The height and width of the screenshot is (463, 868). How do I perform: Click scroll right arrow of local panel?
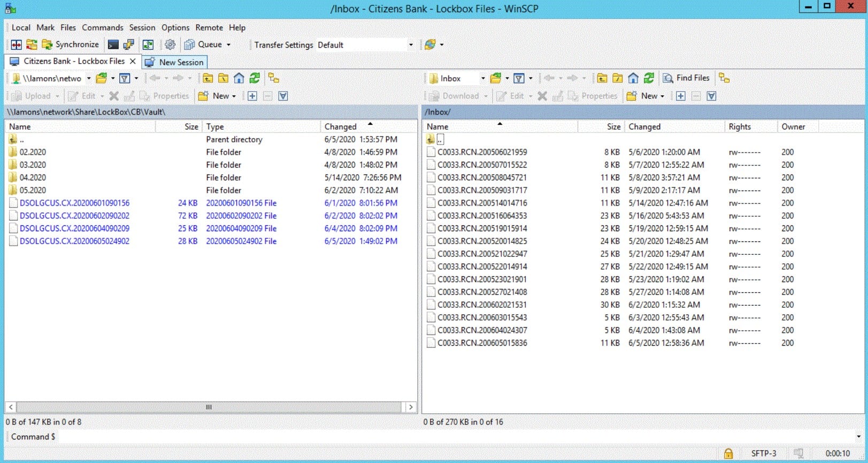[x=410, y=407]
